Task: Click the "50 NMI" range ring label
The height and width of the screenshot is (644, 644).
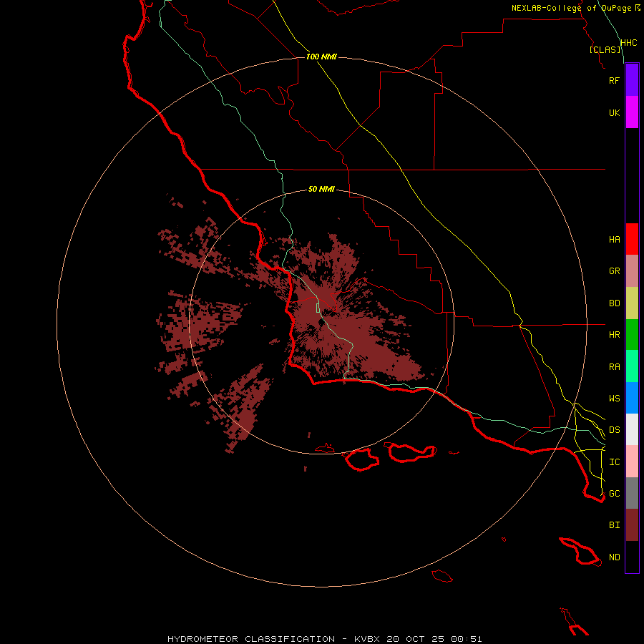Action: 321,189
